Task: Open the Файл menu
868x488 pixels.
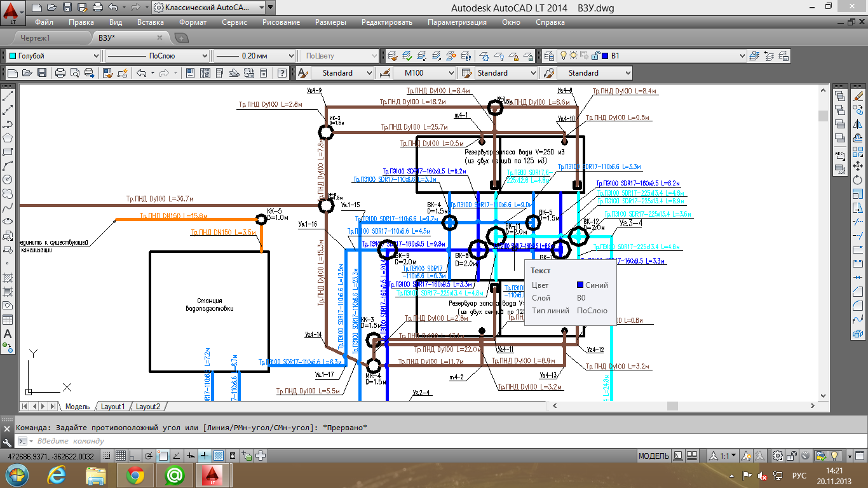Action: point(44,22)
